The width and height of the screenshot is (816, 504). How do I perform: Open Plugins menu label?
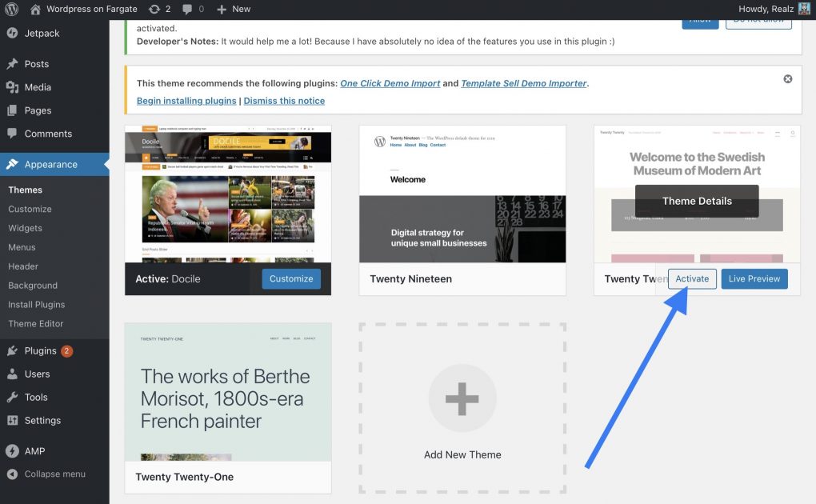coord(40,350)
